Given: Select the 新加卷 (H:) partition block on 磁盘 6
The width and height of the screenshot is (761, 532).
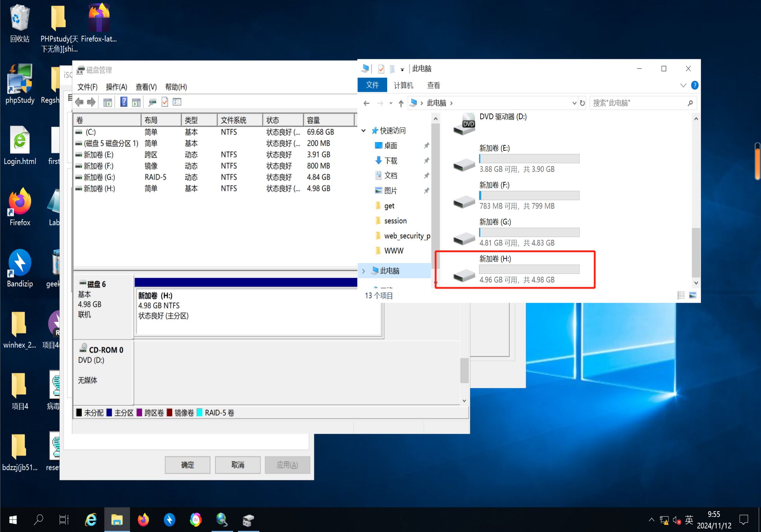Looking at the screenshot, I should pyautogui.click(x=259, y=311).
